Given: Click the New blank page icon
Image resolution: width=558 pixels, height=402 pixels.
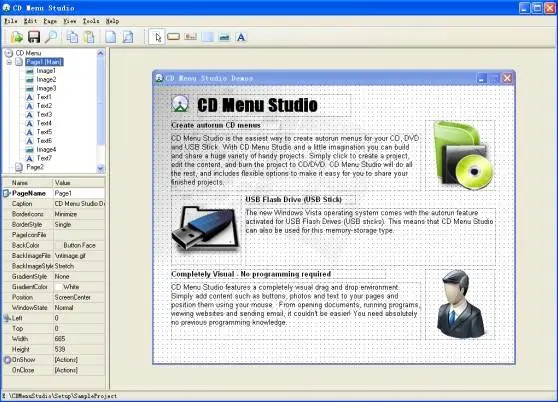Looking at the screenshot, I should 111,37.
